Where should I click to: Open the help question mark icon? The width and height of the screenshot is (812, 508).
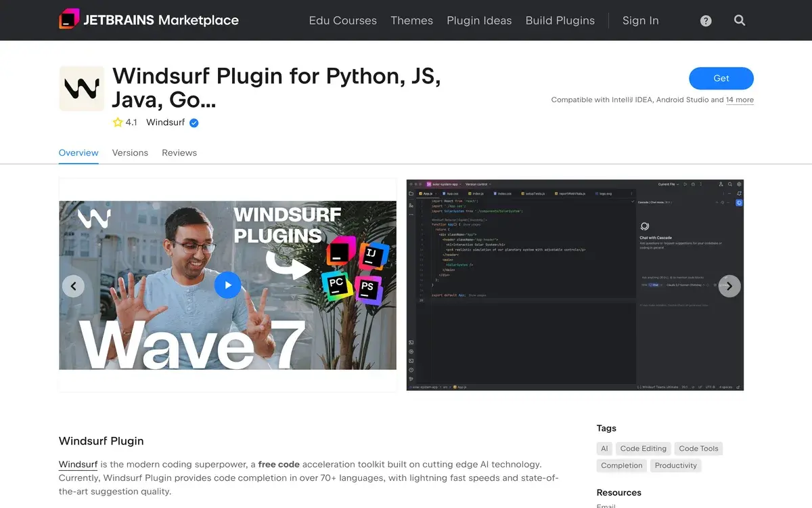[706, 21]
